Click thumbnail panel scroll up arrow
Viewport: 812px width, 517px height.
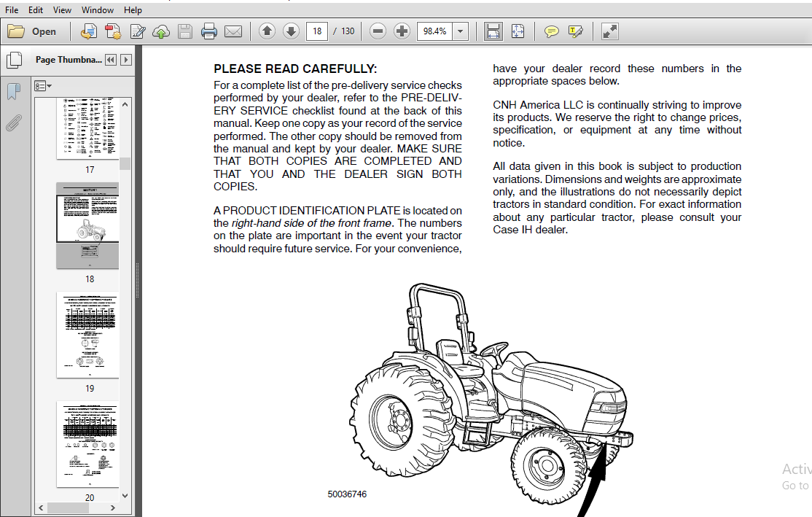coord(125,105)
